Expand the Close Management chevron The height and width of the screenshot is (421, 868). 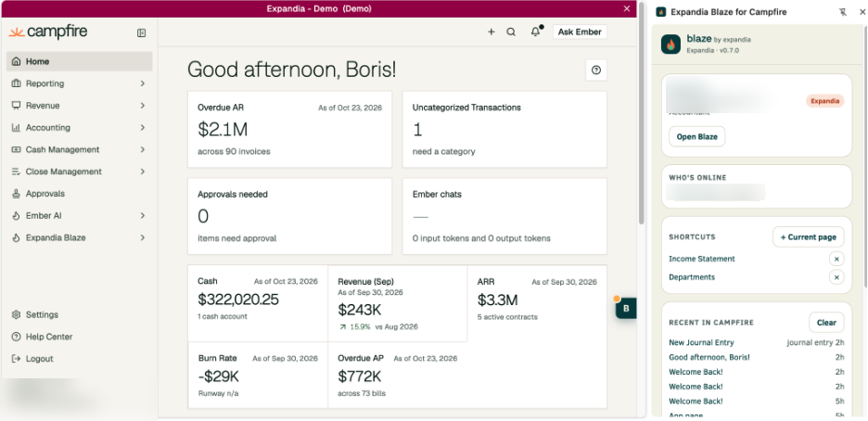click(x=142, y=172)
